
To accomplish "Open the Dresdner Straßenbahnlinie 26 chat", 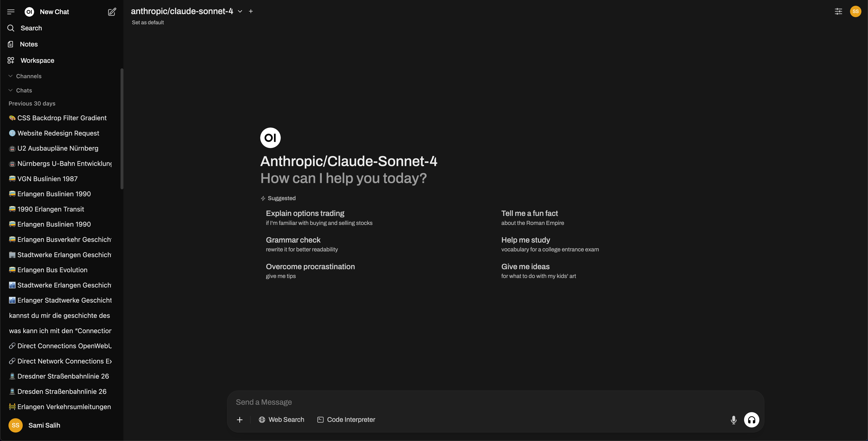I will pyautogui.click(x=60, y=376).
